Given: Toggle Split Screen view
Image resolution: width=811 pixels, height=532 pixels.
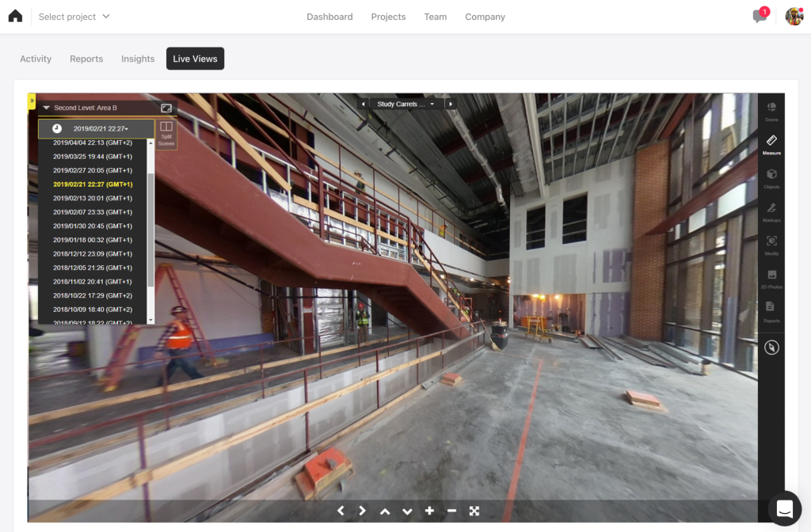Looking at the screenshot, I should 166,132.
